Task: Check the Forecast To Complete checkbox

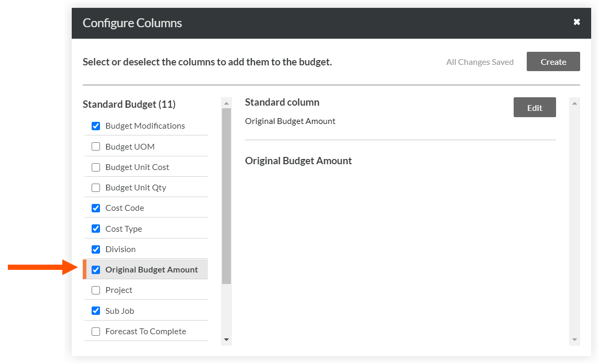Action: pyautogui.click(x=96, y=332)
